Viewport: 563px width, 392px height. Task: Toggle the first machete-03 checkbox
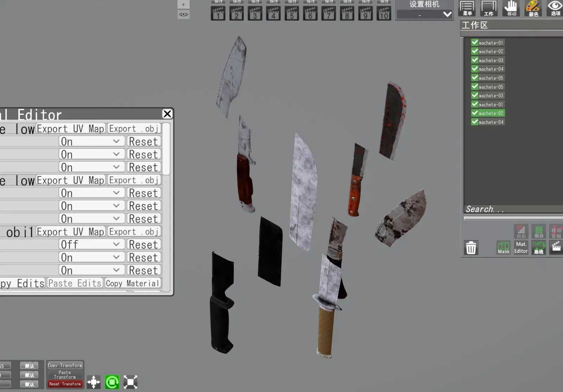click(475, 60)
